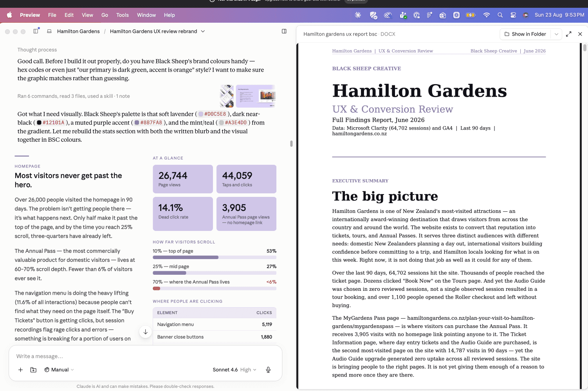Toggle the left sidebar panel
The height and width of the screenshot is (391, 588).
pos(36,31)
